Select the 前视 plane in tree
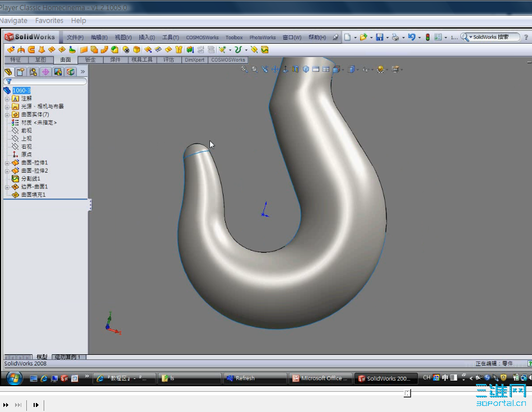The image size is (532, 412). [22, 131]
